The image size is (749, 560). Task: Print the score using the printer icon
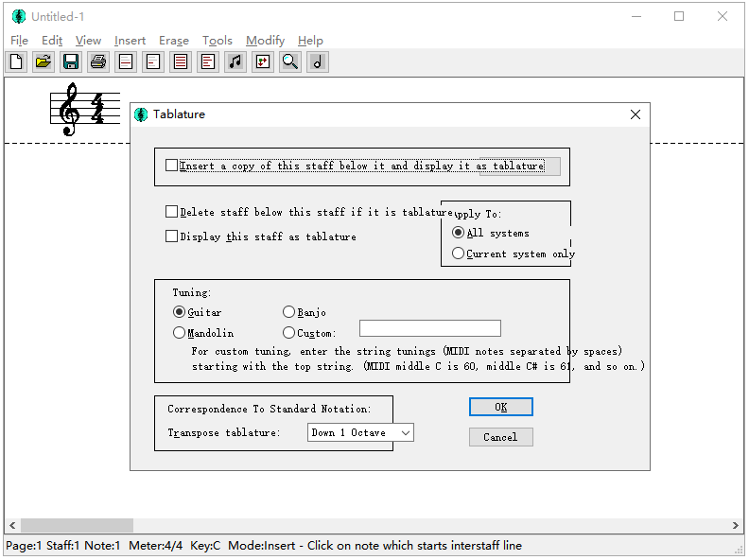pos(98,62)
